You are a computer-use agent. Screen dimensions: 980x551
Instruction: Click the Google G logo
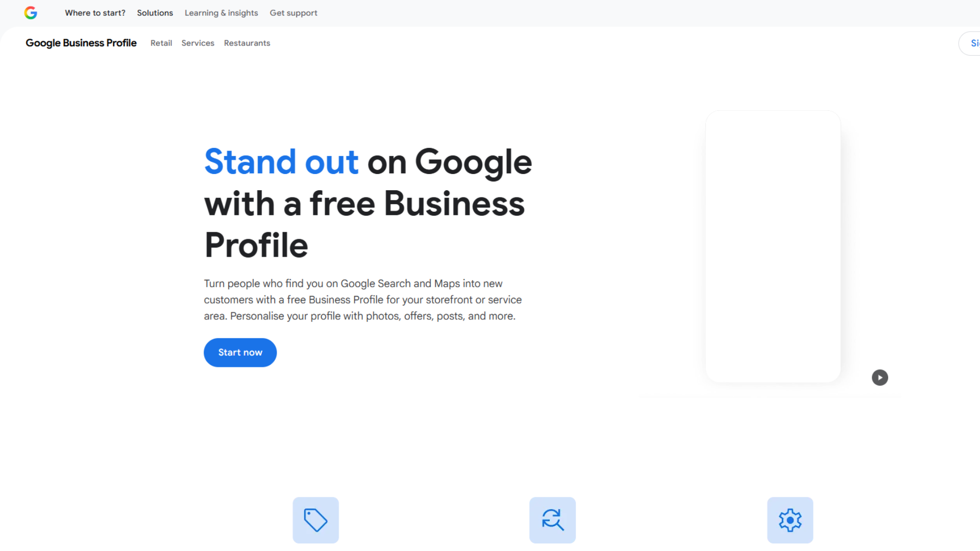tap(31, 13)
